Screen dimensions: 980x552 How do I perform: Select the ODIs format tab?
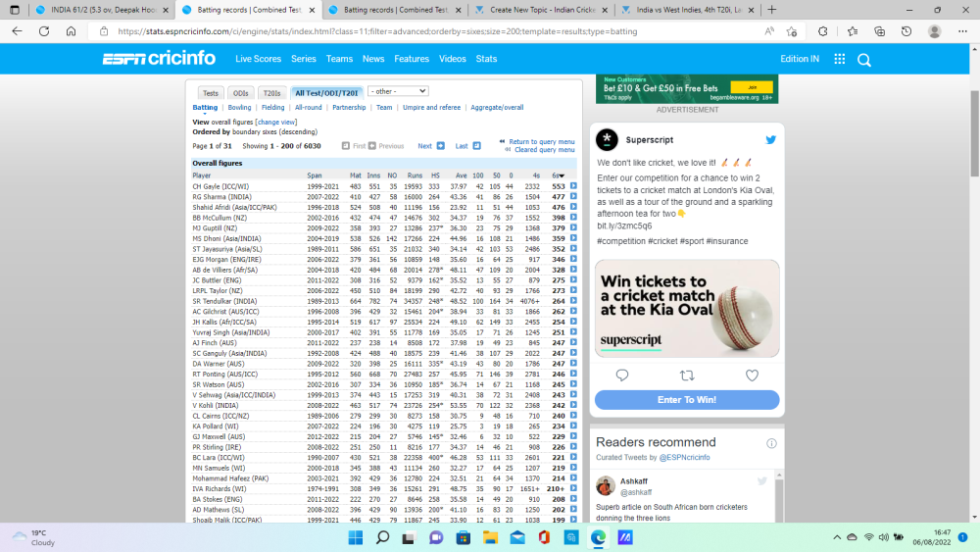click(x=241, y=93)
